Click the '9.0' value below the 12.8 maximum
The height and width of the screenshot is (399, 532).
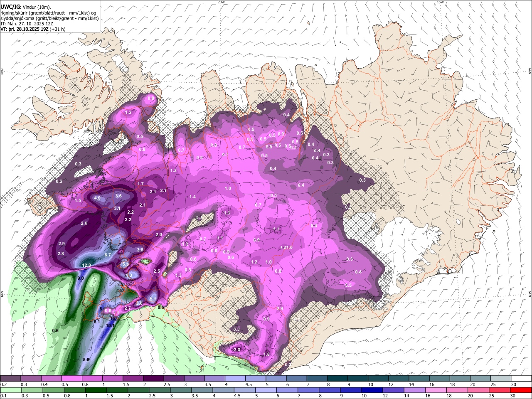pos(81,278)
